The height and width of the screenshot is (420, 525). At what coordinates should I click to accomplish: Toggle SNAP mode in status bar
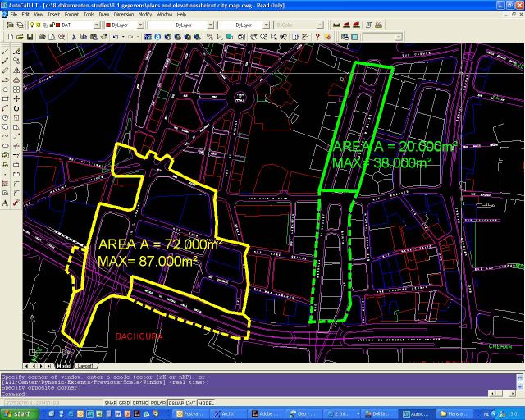[x=112, y=403]
